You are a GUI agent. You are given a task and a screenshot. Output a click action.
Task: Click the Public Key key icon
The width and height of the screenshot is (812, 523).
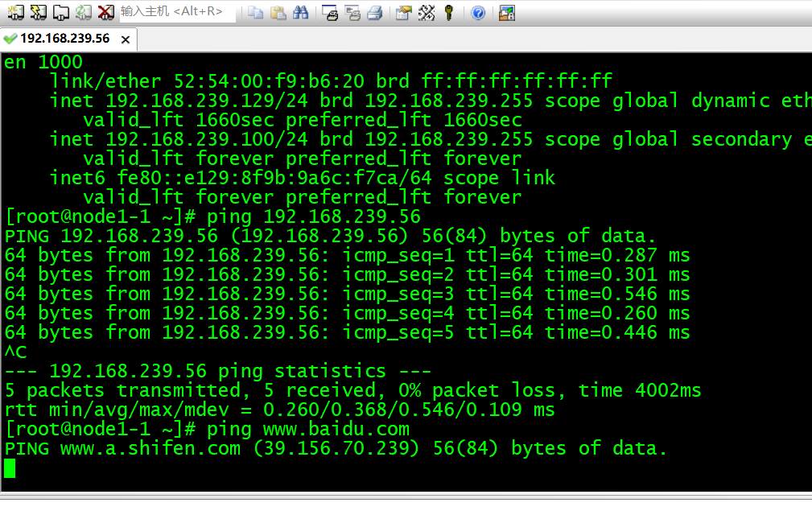click(x=449, y=12)
